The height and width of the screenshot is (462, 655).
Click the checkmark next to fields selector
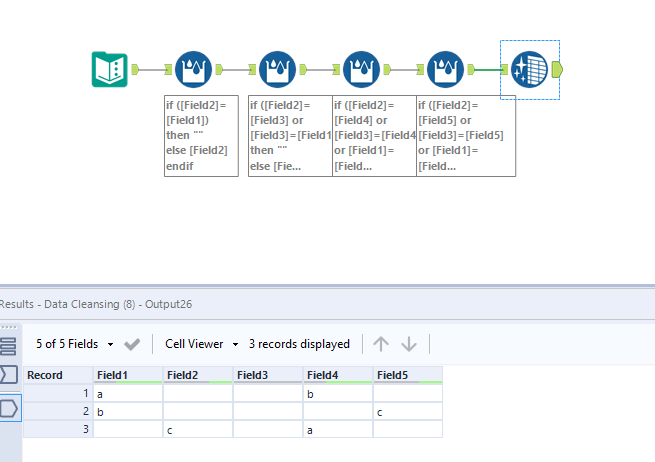click(x=132, y=344)
